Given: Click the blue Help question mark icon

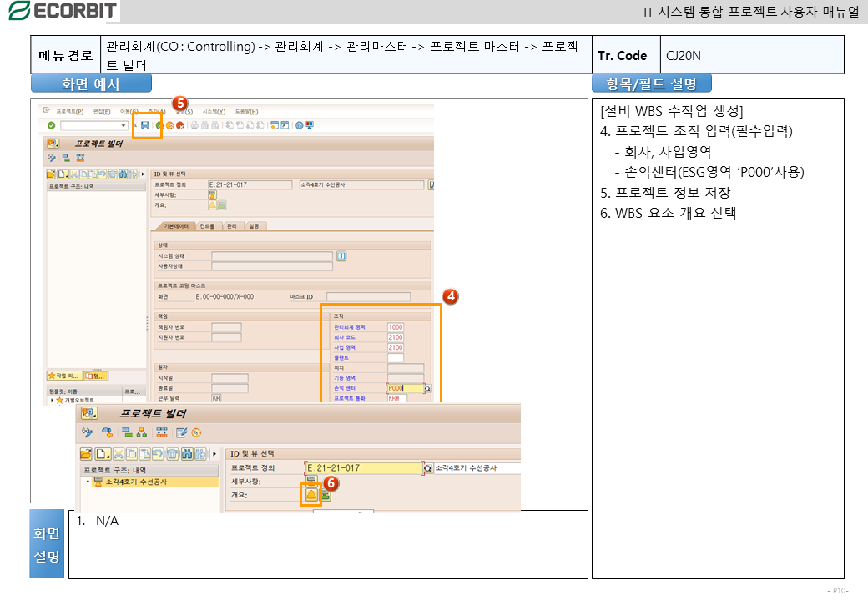Looking at the screenshot, I should click(x=298, y=125).
